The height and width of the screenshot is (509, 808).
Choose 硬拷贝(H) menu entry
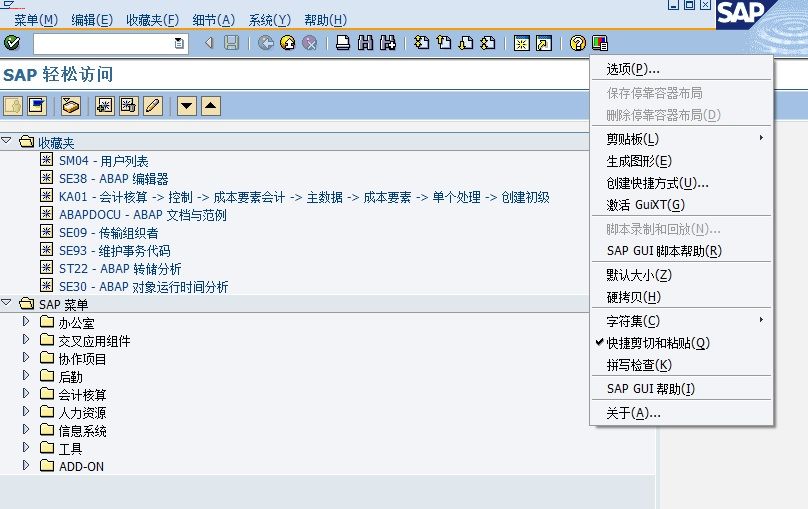pyautogui.click(x=681, y=297)
